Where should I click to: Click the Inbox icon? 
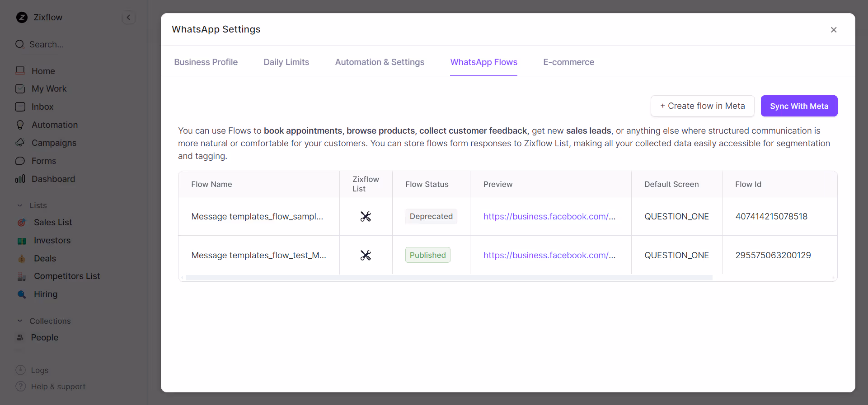pos(20,107)
